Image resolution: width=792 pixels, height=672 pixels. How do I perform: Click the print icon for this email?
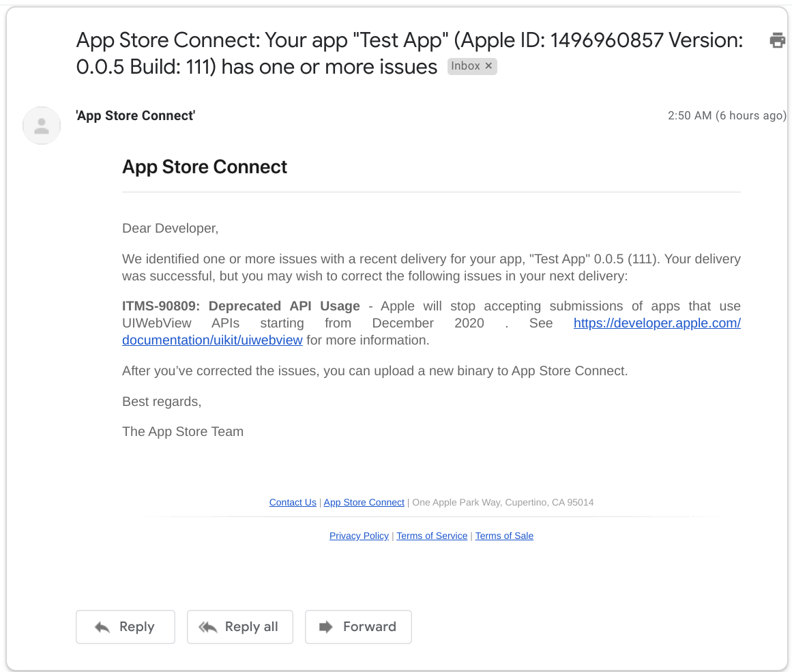pyautogui.click(x=777, y=40)
